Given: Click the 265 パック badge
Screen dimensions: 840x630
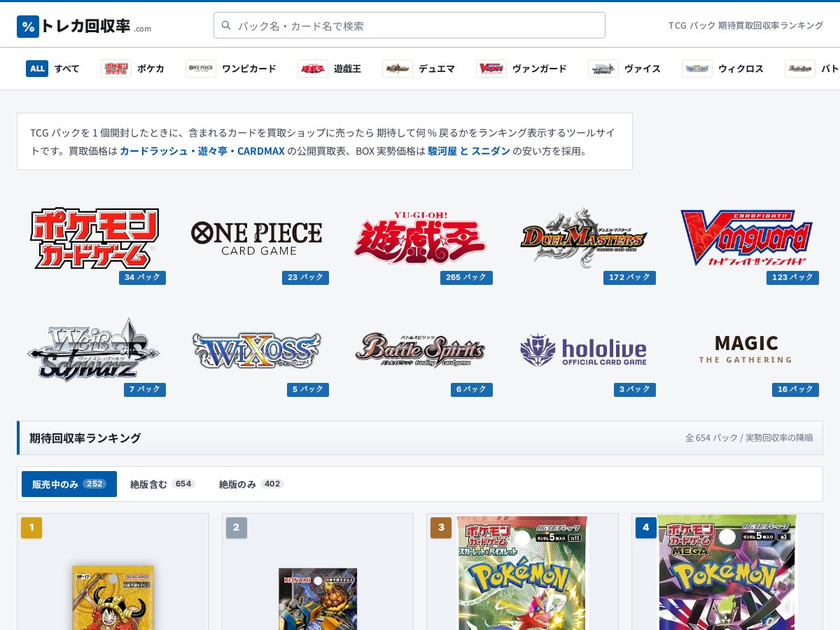Looking at the screenshot, I should [x=466, y=278].
